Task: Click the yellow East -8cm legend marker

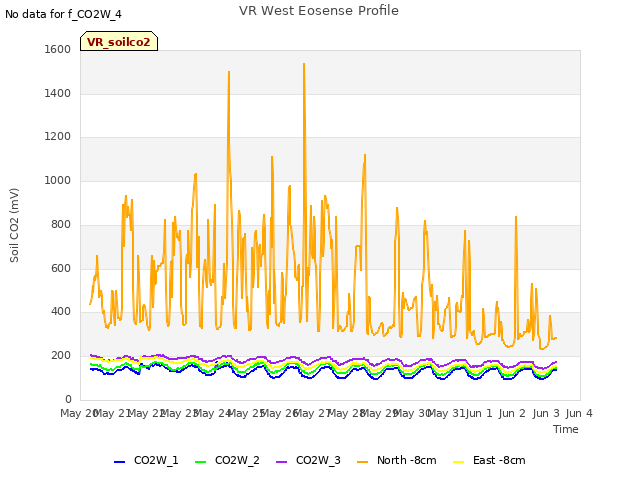Action: (x=458, y=462)
